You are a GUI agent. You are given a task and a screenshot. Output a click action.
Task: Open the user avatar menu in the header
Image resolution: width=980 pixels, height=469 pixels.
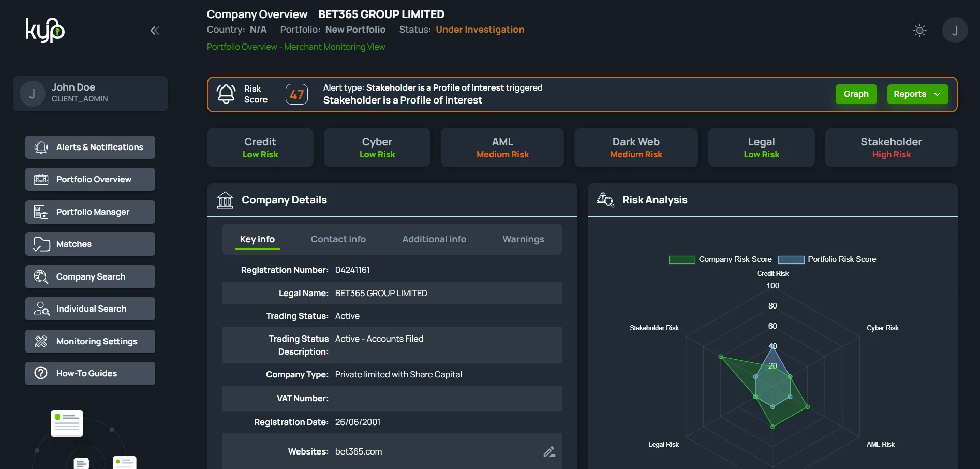[x=955, y=31]
